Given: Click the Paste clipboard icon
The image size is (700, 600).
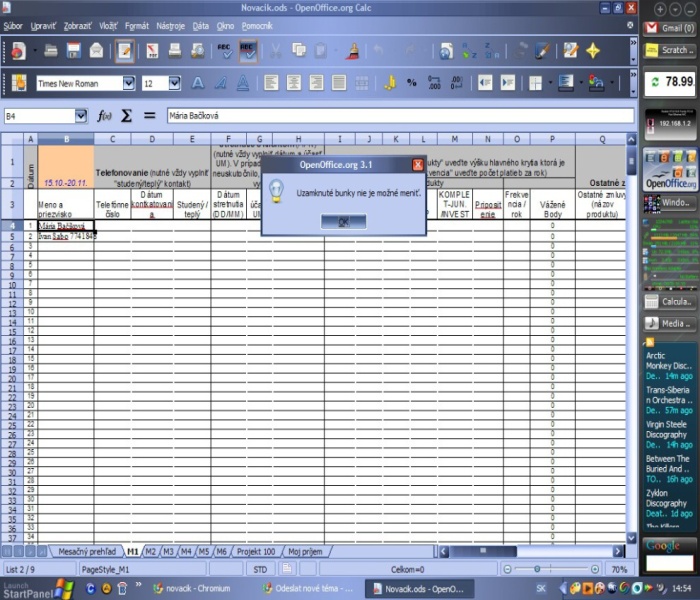Looking at the screenshot, I should coord(321,51).
